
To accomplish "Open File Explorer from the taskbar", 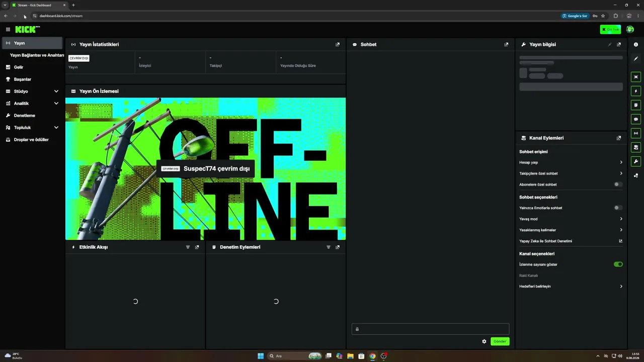I will tap(350, 356).
